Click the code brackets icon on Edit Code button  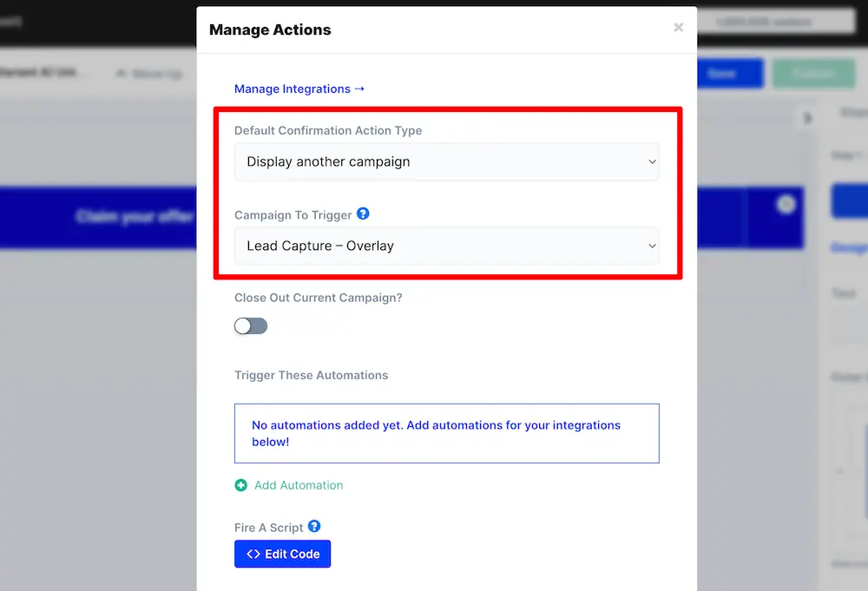click(x=254, y=554)
